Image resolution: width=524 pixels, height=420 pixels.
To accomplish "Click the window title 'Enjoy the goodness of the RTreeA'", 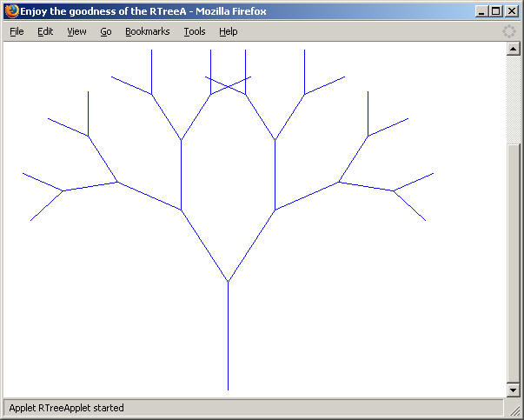I will 103,11.
